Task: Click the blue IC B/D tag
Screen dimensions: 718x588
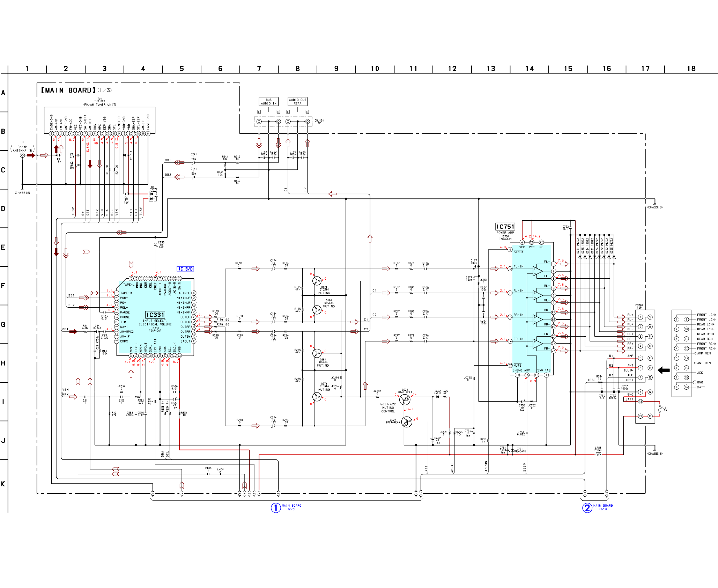Action: (185, 269)
